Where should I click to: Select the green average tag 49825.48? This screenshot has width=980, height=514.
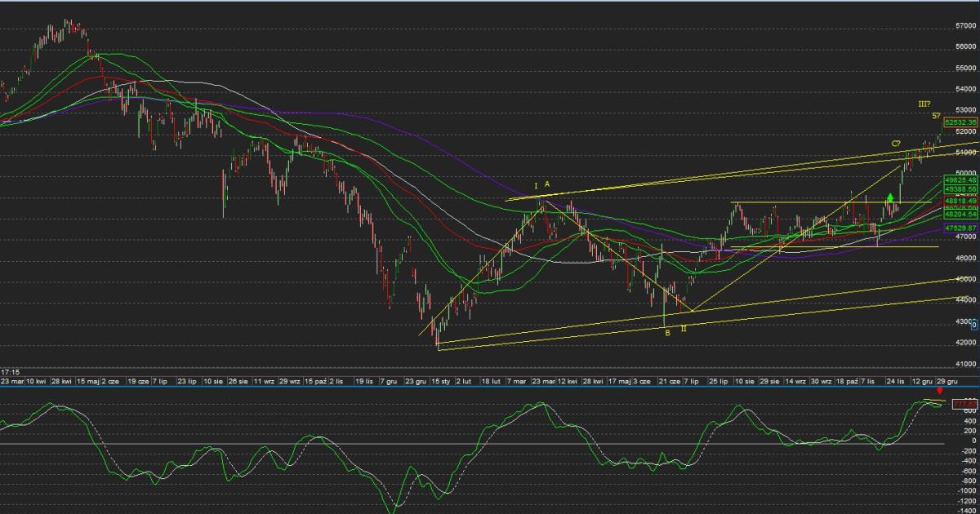960,179
